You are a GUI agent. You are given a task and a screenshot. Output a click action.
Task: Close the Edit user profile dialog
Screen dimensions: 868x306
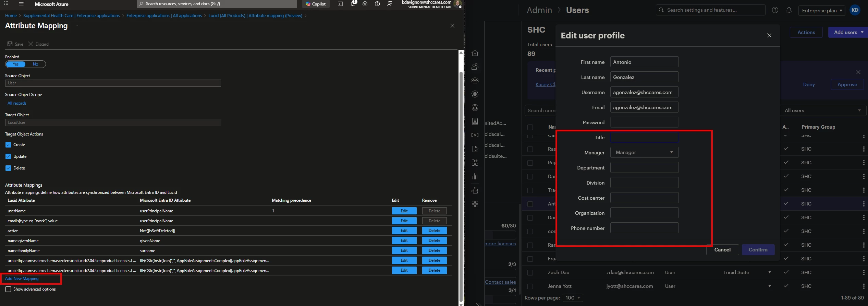click(769, 35)
